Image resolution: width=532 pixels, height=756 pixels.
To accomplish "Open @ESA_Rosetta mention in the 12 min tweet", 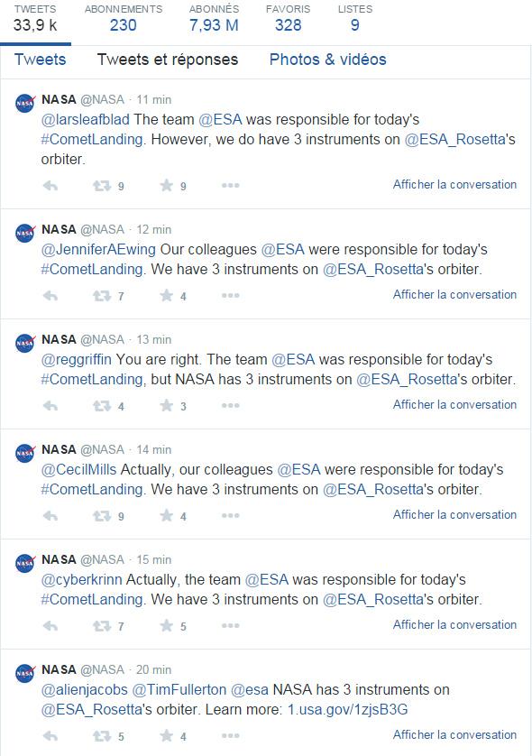I will click(x=373, y=269).
